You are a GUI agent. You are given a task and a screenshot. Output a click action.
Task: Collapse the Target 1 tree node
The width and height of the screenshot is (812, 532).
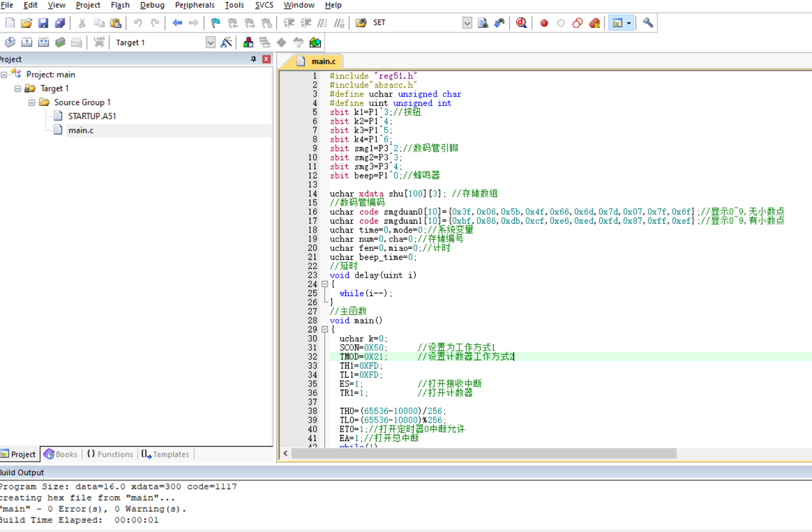pos(18,89)
